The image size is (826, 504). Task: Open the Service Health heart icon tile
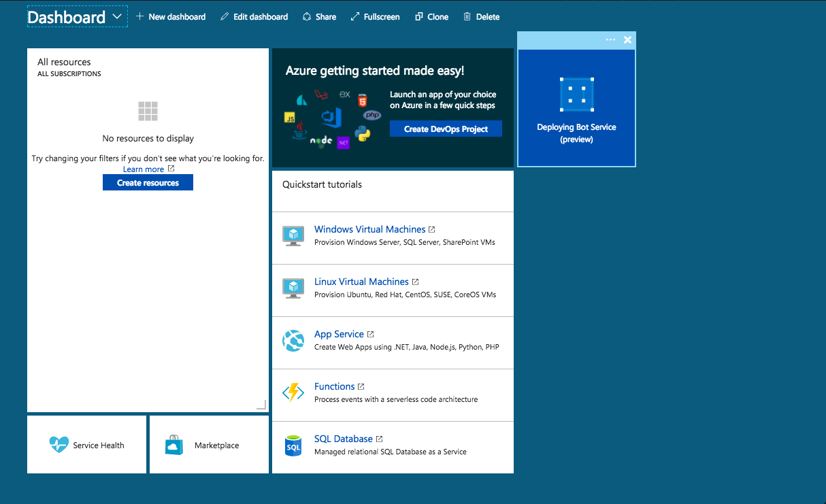(86, 445)
